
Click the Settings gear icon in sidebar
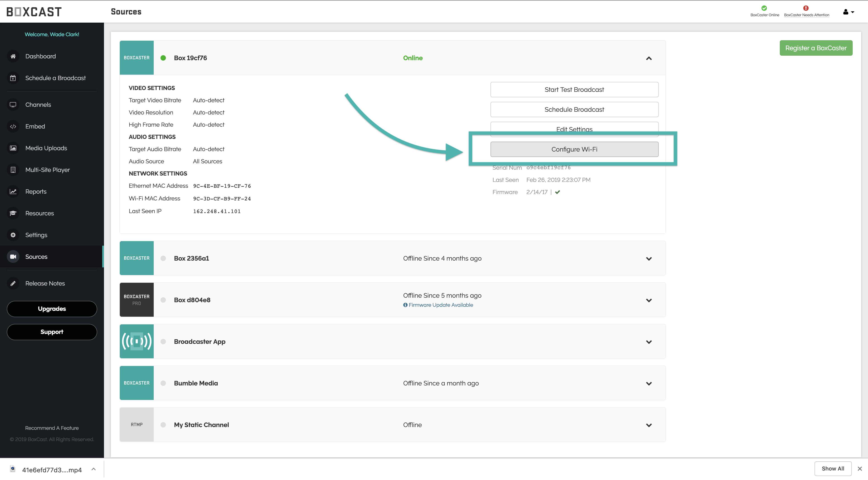coord(13,235)
